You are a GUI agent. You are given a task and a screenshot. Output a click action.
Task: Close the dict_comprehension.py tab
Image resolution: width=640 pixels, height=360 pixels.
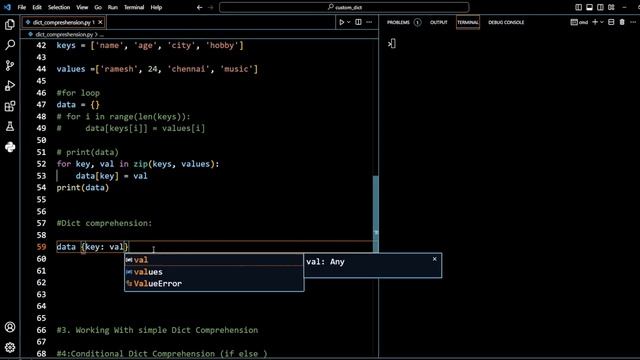point(100,22)
